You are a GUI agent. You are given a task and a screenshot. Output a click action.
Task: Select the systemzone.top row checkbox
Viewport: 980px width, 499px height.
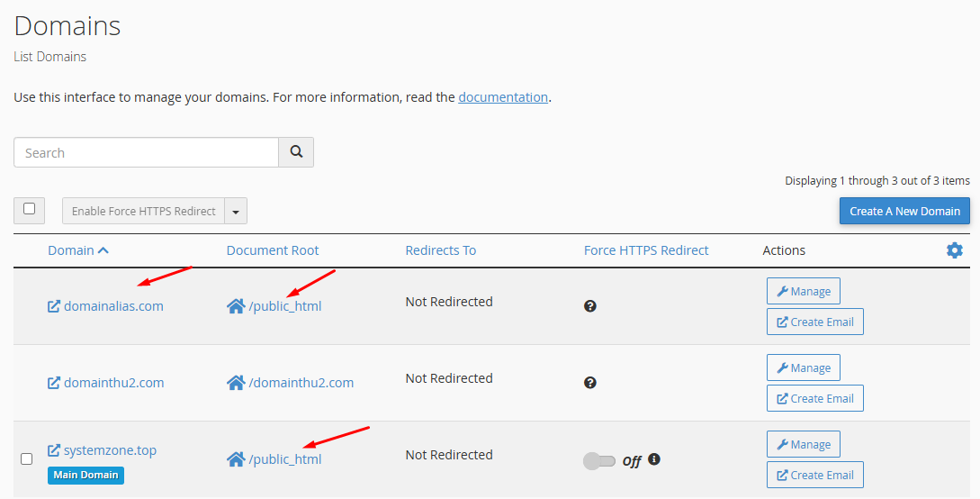[27, 458]
